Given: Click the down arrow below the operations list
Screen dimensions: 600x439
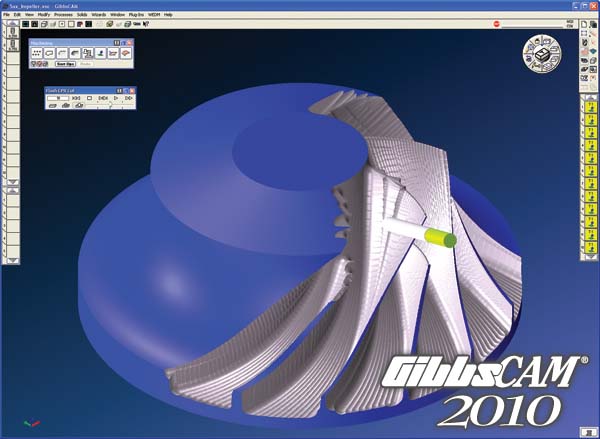Looking at the screenshot, I should coord(590,256).
